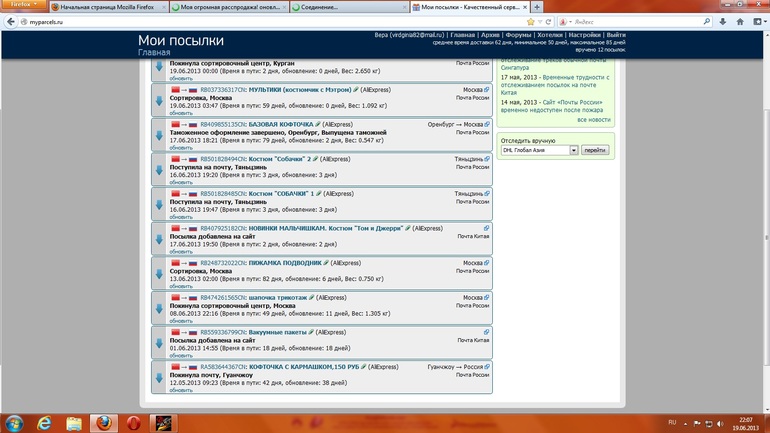Click the address bar showing myparcels.ru
This screenshot has width=770, height=433.
pos(275,22)
